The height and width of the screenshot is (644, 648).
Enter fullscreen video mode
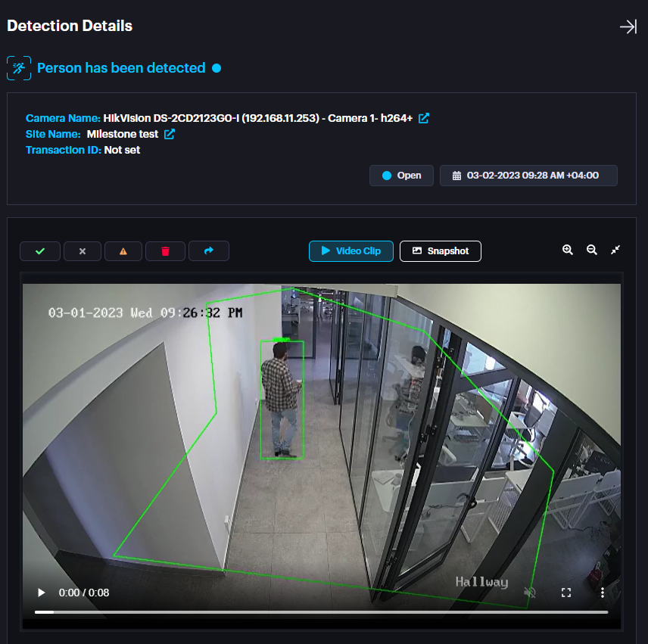[565, 593]
